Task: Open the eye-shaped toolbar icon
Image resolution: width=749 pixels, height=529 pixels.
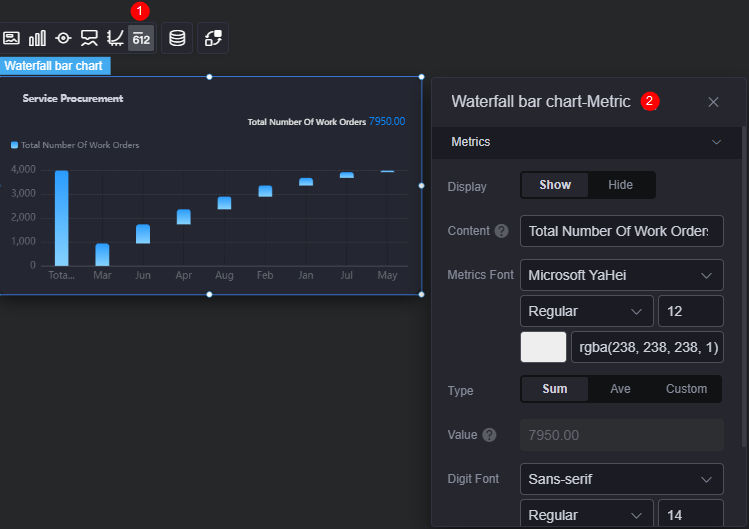Action: tap(63, 38)
